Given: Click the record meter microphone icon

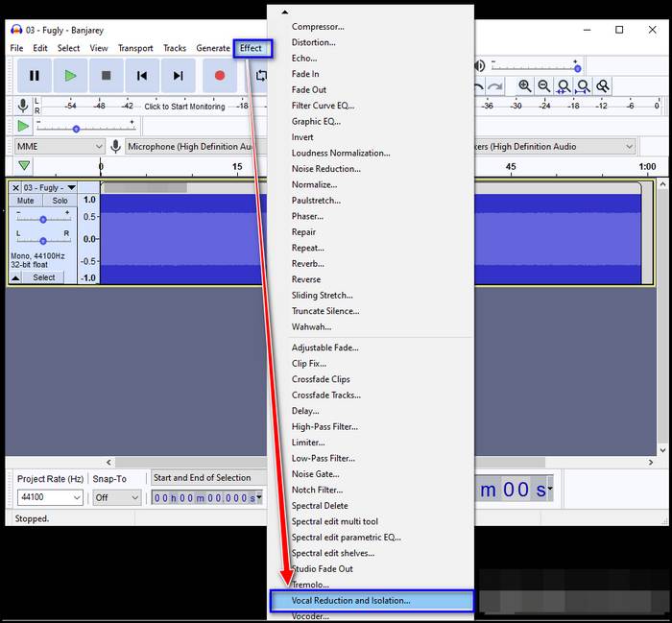Looking at the screenshot, I should point(23,106).
